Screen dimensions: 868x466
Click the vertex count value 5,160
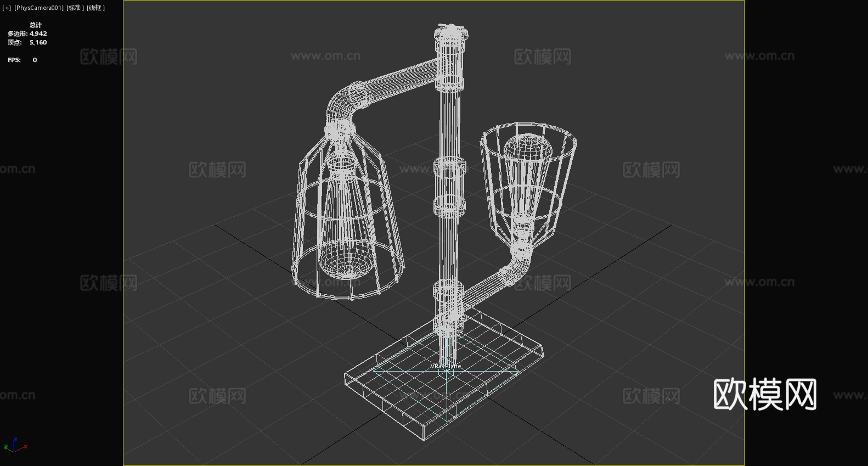coord(38,43)
